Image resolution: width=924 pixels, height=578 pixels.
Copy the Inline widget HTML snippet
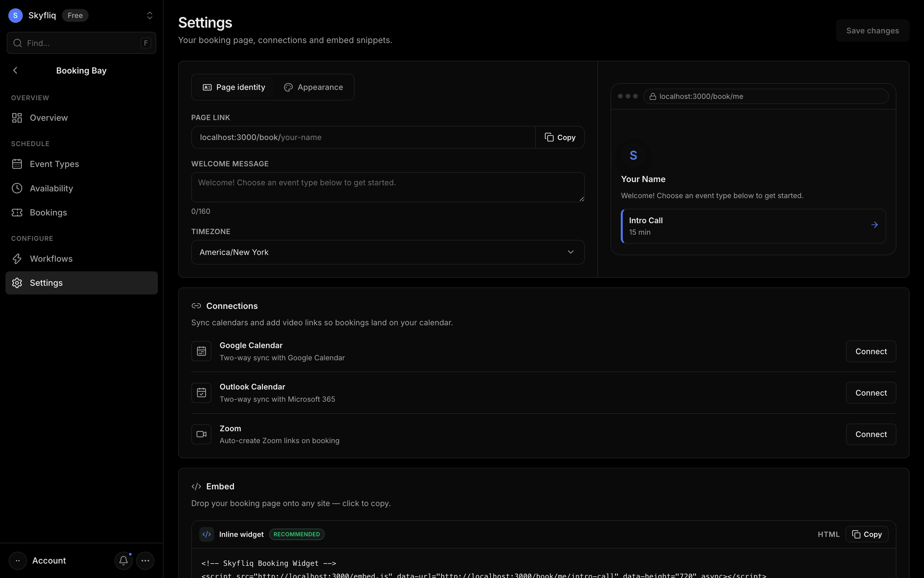(x=867, y=534)
